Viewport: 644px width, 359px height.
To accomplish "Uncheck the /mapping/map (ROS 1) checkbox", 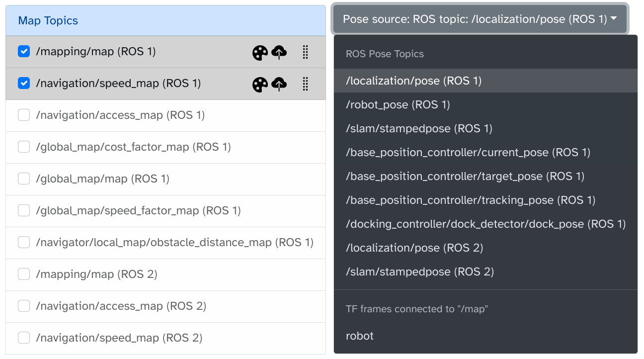I will click(24, 52).
